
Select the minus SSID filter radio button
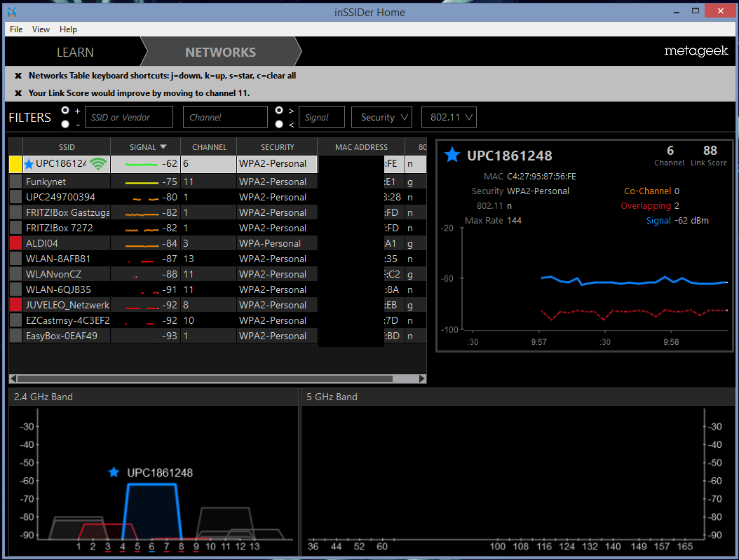65,124
